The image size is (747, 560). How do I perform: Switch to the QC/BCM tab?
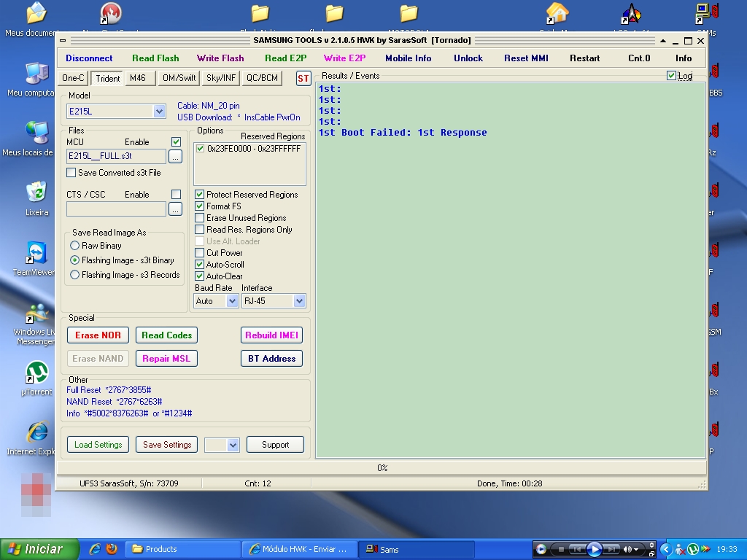262,78
